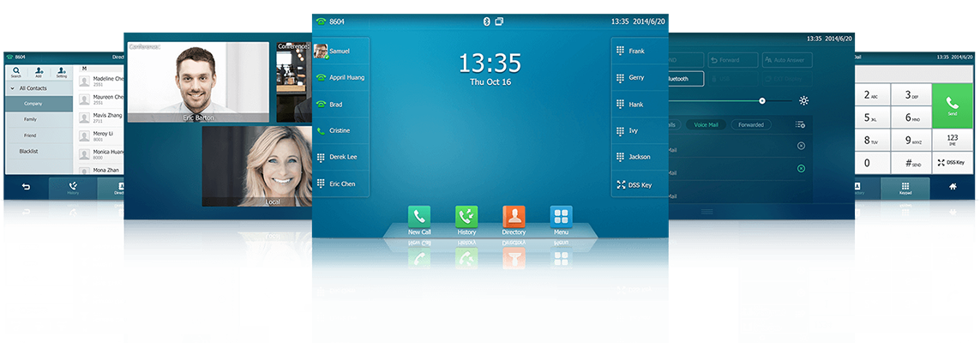Select the Samuel line key
The image size is (980, 343).
pos(341,51)
